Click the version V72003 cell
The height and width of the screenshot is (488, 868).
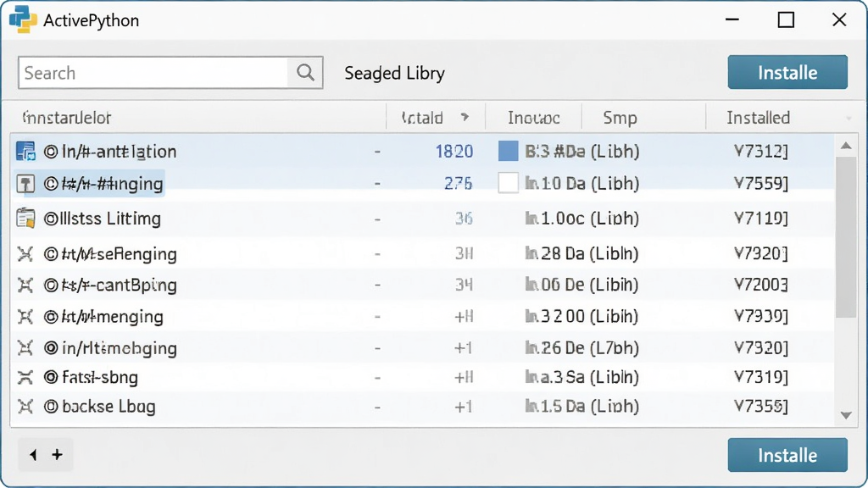[x=760, y=285]
